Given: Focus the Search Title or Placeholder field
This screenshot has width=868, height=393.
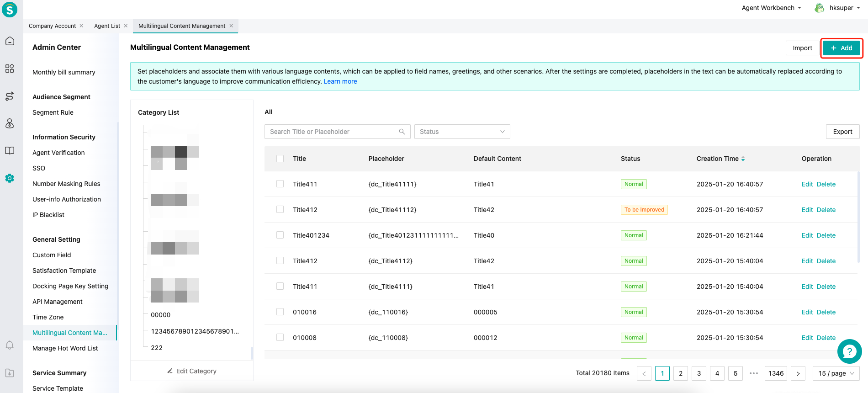Looking at the screenshot, I should 337,132.
